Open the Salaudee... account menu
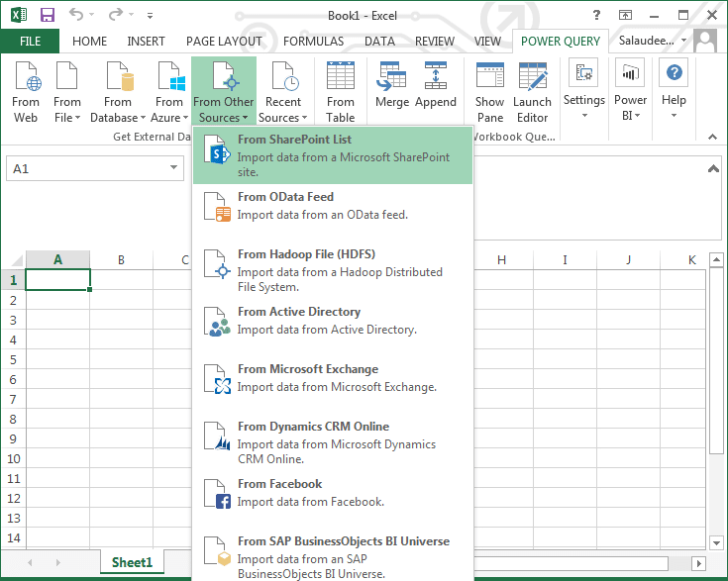The height and width of the screenshot is (581, 728). point(652,41)
